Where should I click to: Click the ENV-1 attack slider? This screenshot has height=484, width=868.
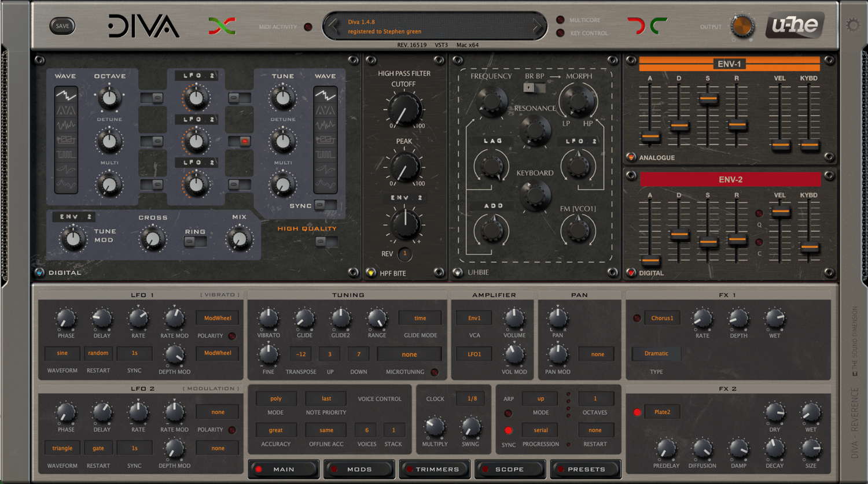pos(650,137)
